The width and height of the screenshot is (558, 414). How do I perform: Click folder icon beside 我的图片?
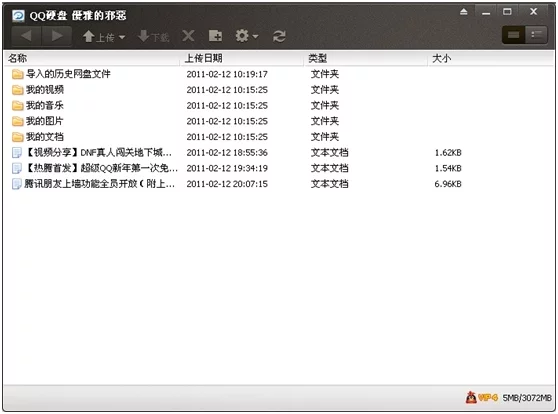17,121
